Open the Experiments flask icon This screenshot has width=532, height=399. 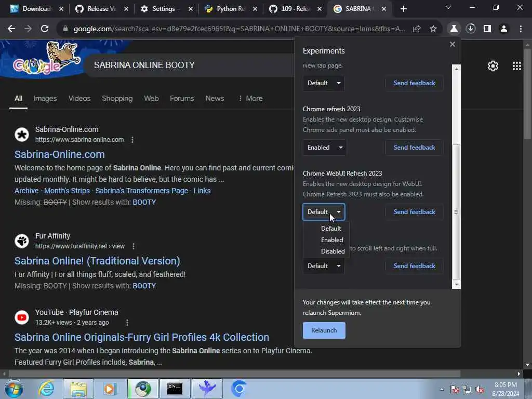pos(454,29)
